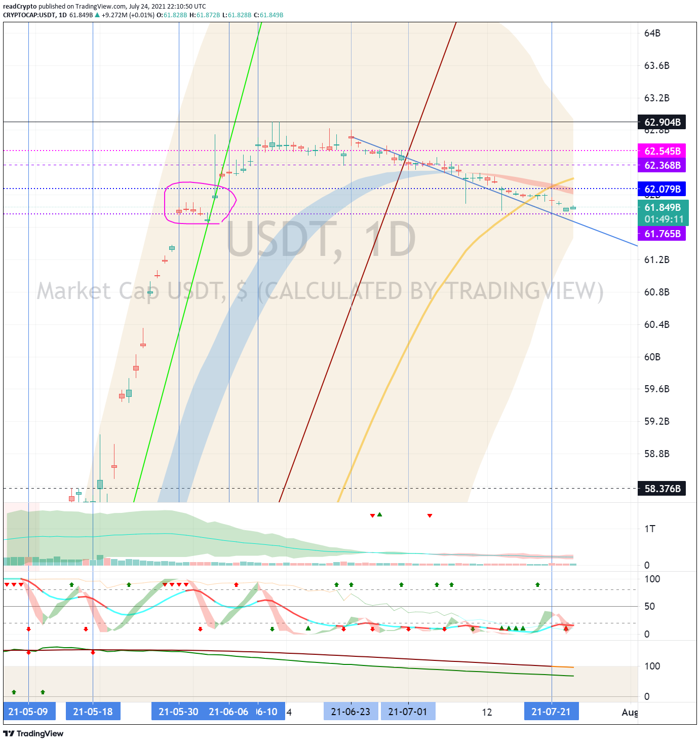Viewport: 700px width, 743px height.
Task: Click the TradingView logo at bottom left
Action: click(33, 733)
